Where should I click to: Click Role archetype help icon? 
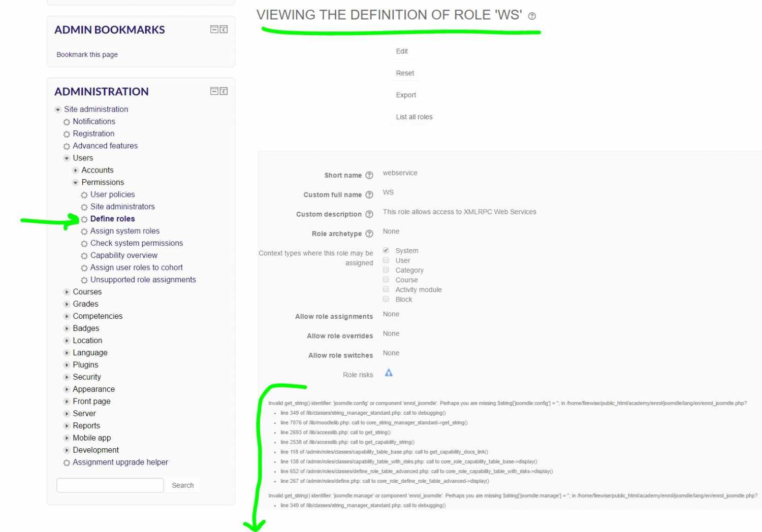coord(369,234)
